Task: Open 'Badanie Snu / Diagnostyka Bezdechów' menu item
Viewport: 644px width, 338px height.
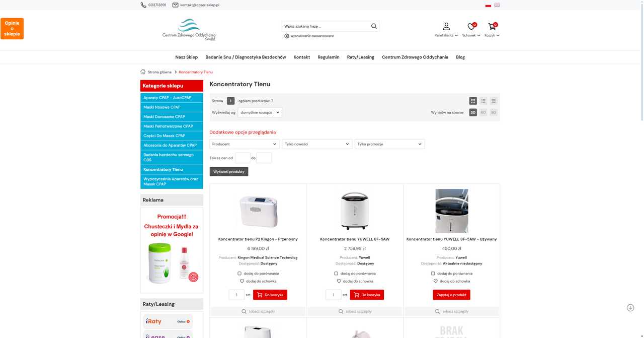Action: click(246, 57)
